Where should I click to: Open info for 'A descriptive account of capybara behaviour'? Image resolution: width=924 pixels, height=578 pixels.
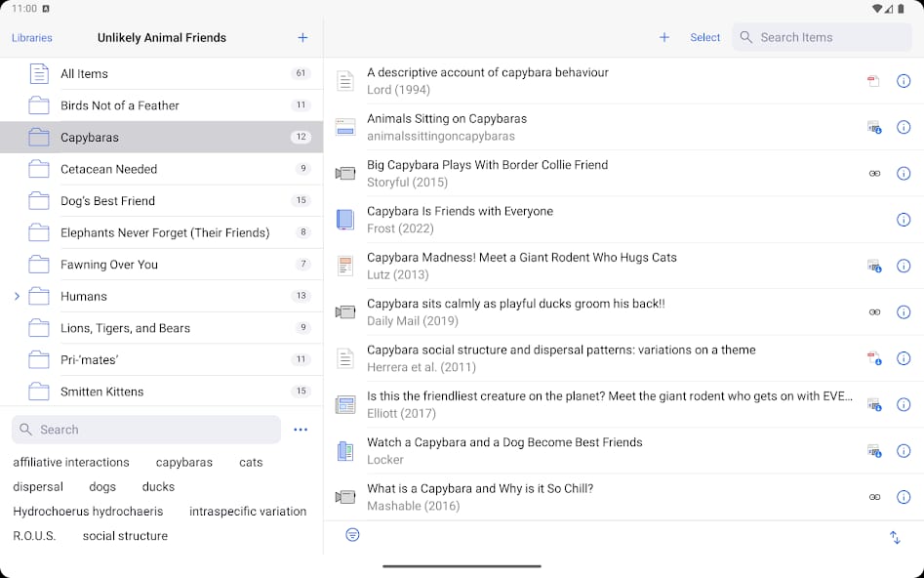[x=904, y=81]
